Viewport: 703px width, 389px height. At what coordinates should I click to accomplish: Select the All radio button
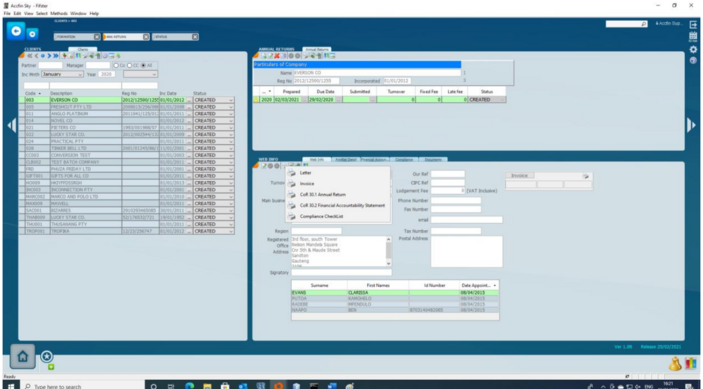pyautogui.click(x=143, y=65)
